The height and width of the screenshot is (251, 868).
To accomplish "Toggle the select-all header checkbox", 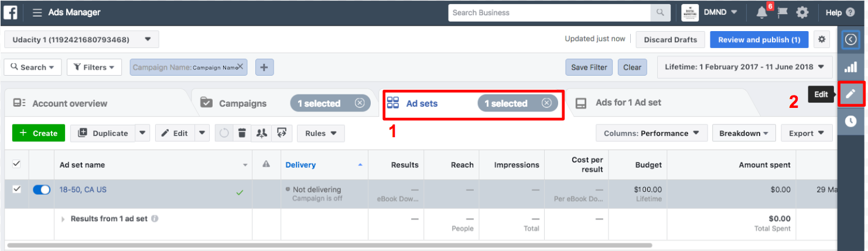I will (16, 164).
